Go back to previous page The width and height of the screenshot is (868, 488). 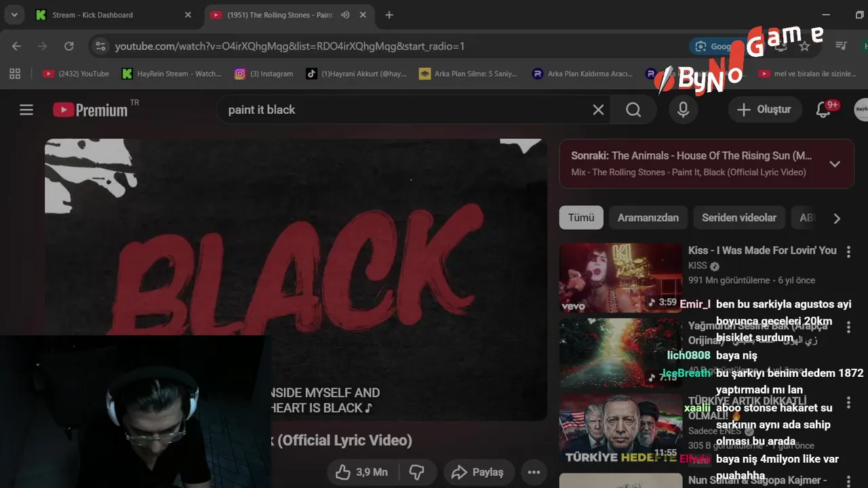click(16, 46)
